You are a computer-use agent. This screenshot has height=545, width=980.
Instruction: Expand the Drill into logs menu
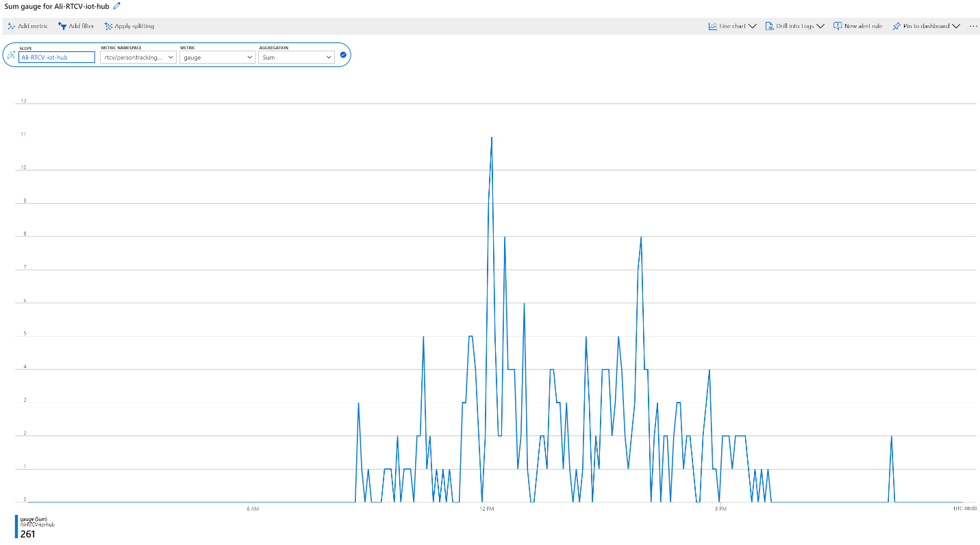pyautogui.click(x=794, y=26)
